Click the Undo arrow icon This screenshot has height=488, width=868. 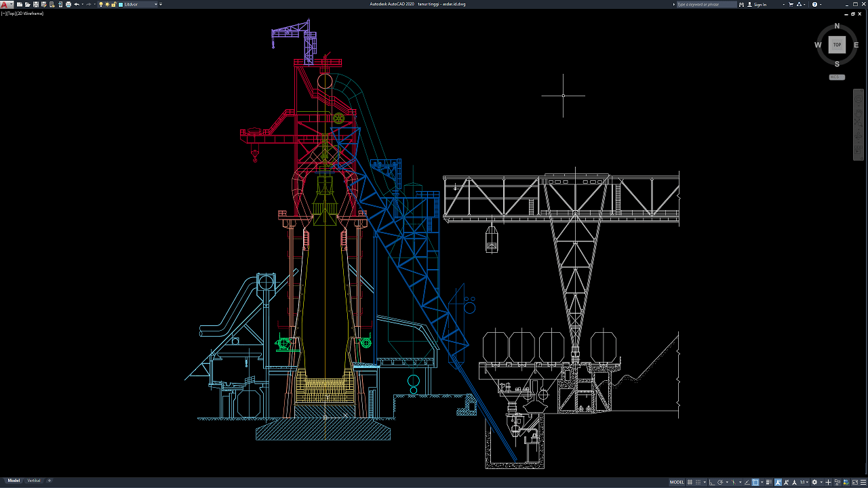[x=77, y=4]
